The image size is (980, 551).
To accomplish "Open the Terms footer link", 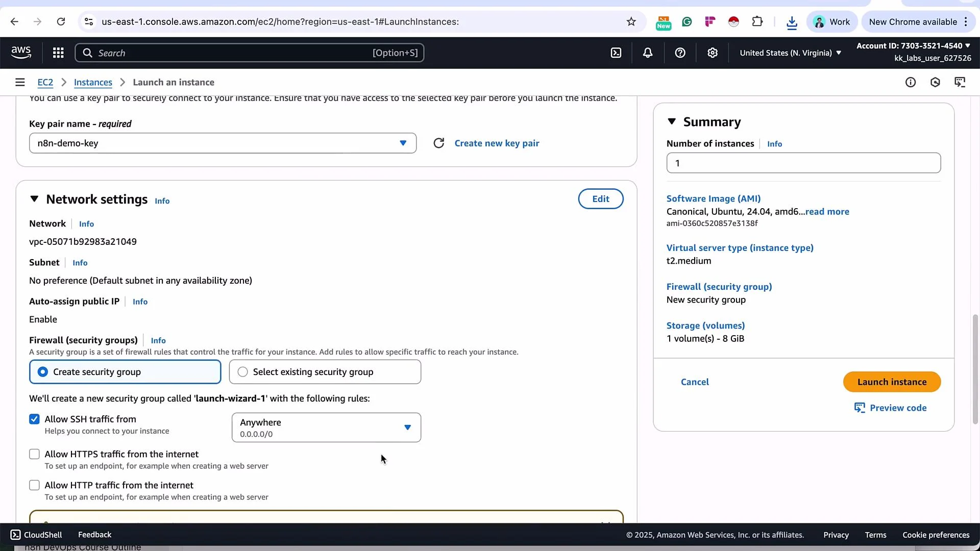I will point(875,535).
